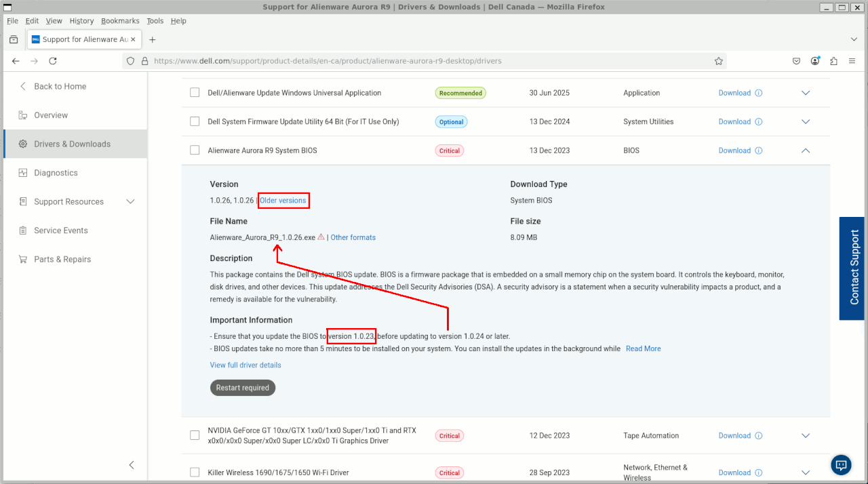Screen dimensions: 868x484
Task: Open the Firefox account icon
Action: 815,61
